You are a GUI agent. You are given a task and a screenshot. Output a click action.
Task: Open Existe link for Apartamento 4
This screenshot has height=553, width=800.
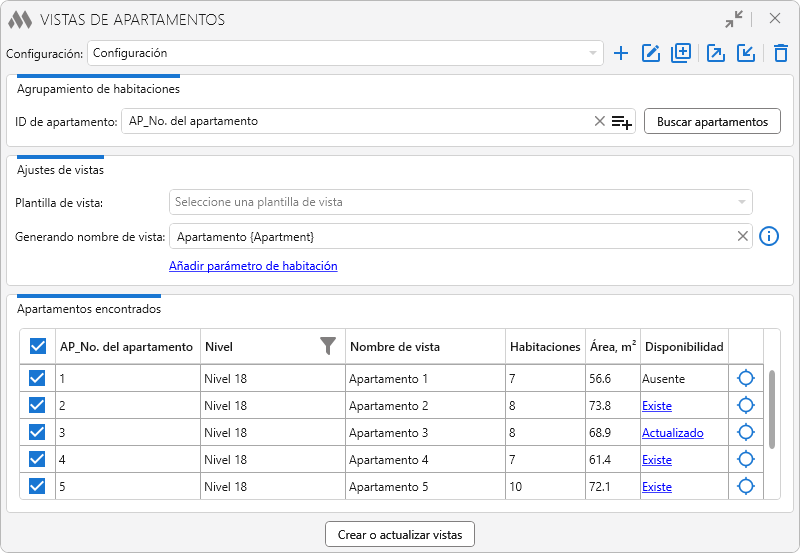(657, 460)
